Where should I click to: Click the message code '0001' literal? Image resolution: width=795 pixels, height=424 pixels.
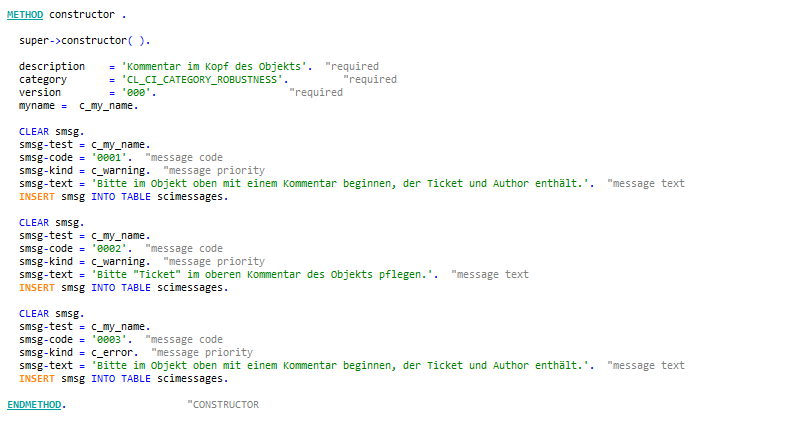point(111,158)
